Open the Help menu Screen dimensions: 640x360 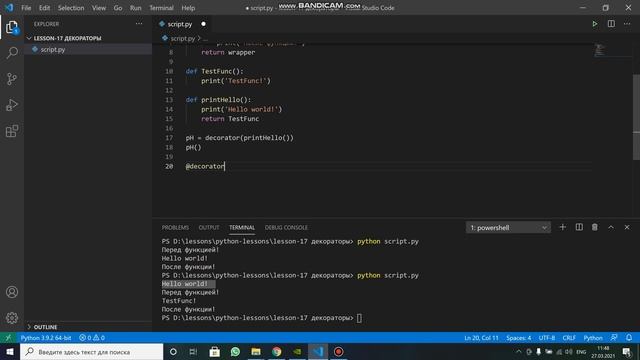coord(188,8)
